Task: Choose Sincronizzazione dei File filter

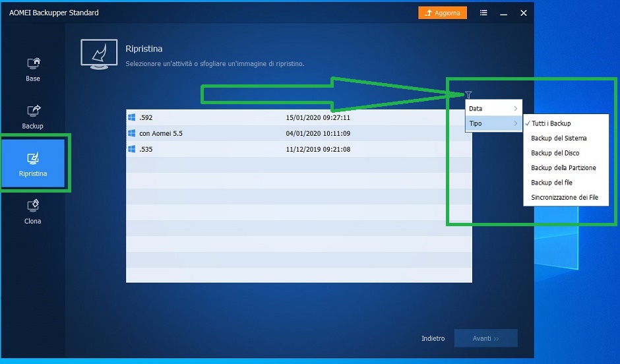Action: point(566,197)
